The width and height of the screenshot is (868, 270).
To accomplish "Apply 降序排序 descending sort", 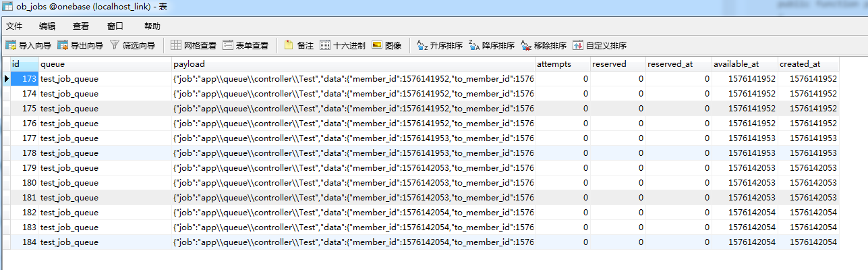I will 492,46.
